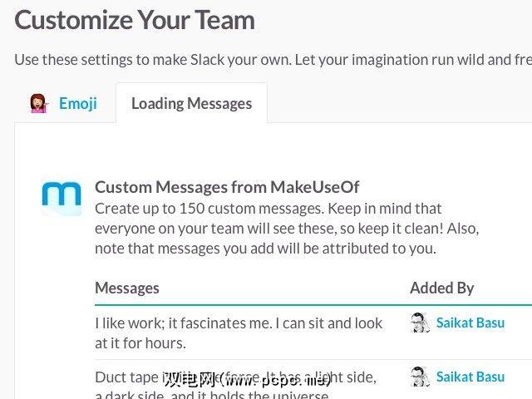Click empty tab strip right of Loading Messages
The height and width of the screenshot is (399, 532).
tap(399, 104)
